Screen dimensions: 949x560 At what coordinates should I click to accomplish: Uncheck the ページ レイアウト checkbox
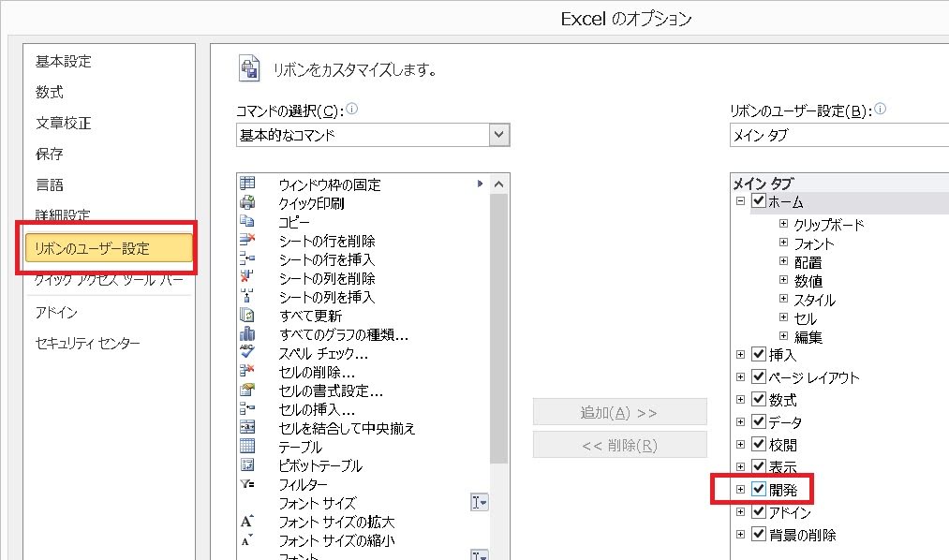(758, 376)
